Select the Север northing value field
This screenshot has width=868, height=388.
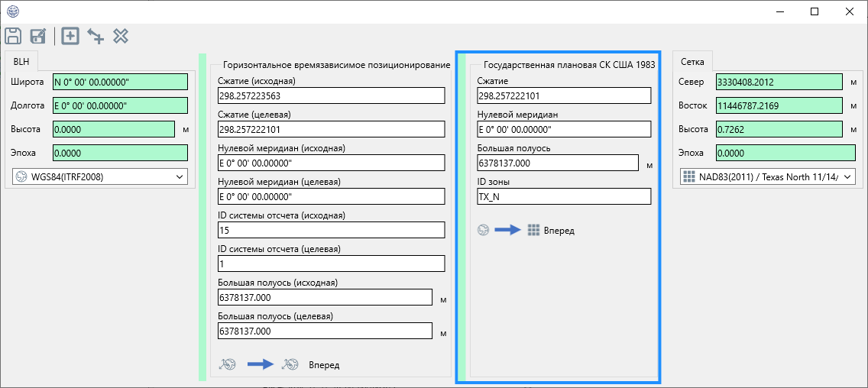(779, 82)
